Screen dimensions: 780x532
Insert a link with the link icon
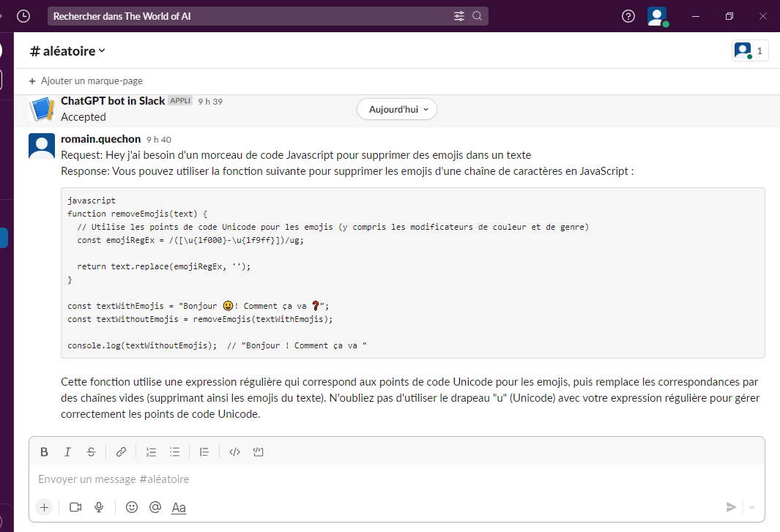coord(122,452)
